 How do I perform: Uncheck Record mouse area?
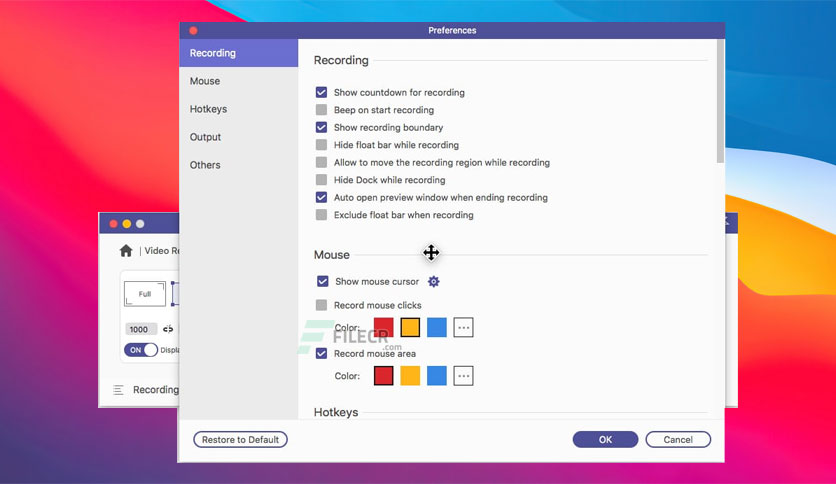321,353
